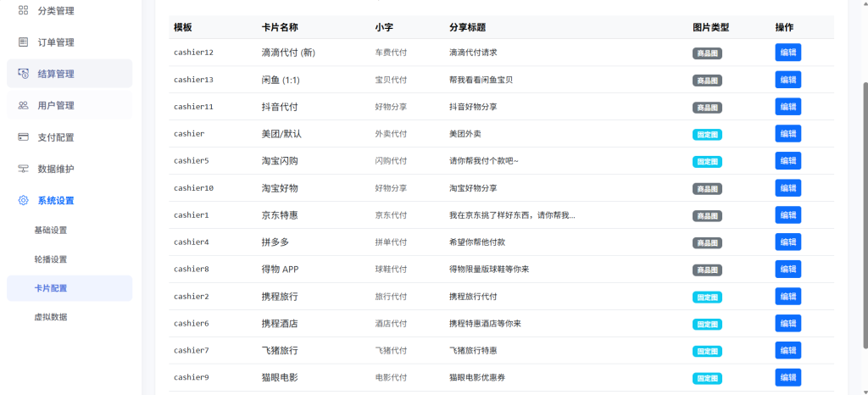Click small text 电影代付
Screen dimensions: 868x395
tap(391, 378)
